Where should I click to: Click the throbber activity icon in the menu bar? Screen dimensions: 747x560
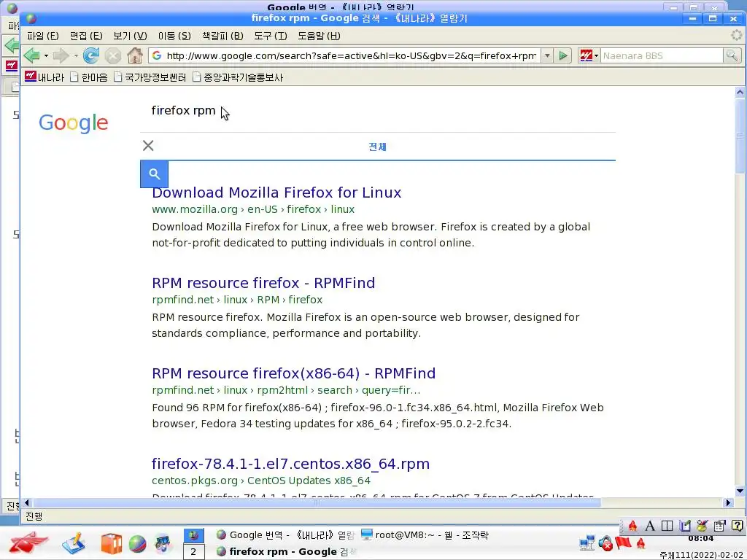coord(737,35)
